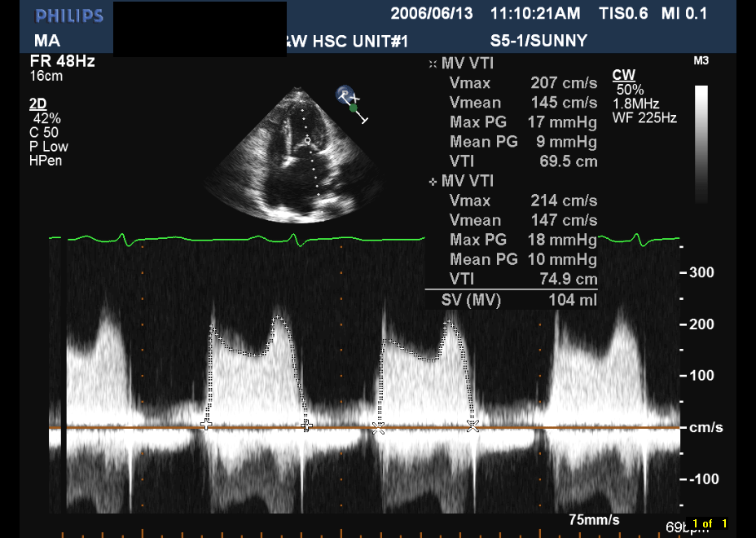Click the 300 mark on the velocity scale
This screenshot has width=756, height=538.
(701, 272)
